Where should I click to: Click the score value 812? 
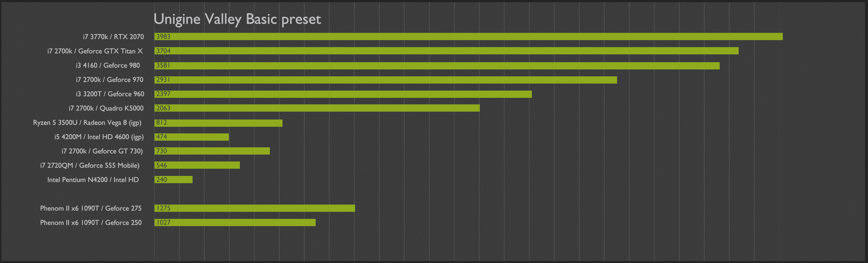click(161, 123)
